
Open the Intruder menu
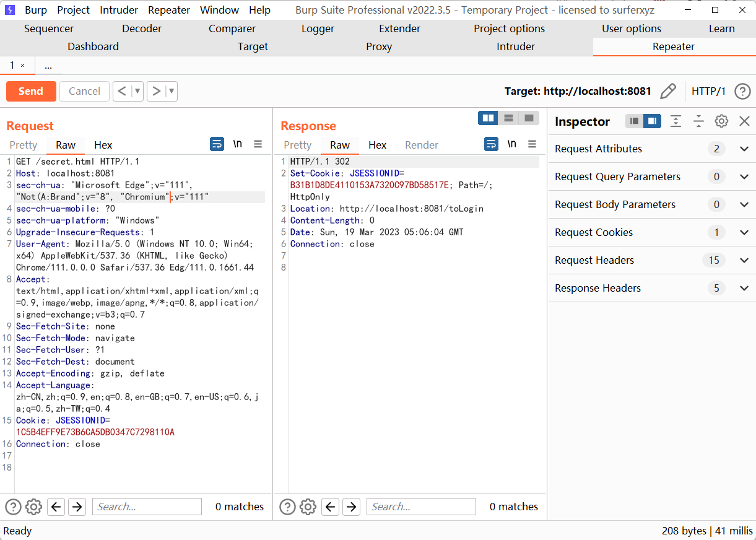coord(119,10)
